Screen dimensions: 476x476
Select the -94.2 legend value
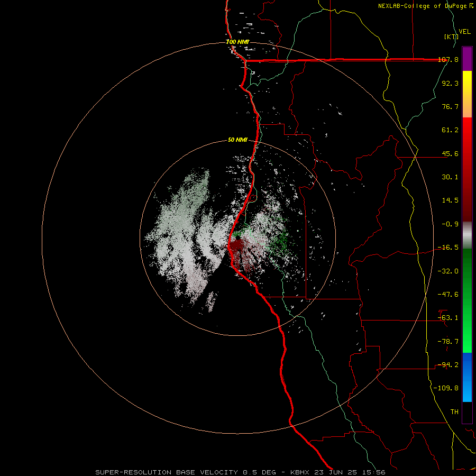click(448, 365)
